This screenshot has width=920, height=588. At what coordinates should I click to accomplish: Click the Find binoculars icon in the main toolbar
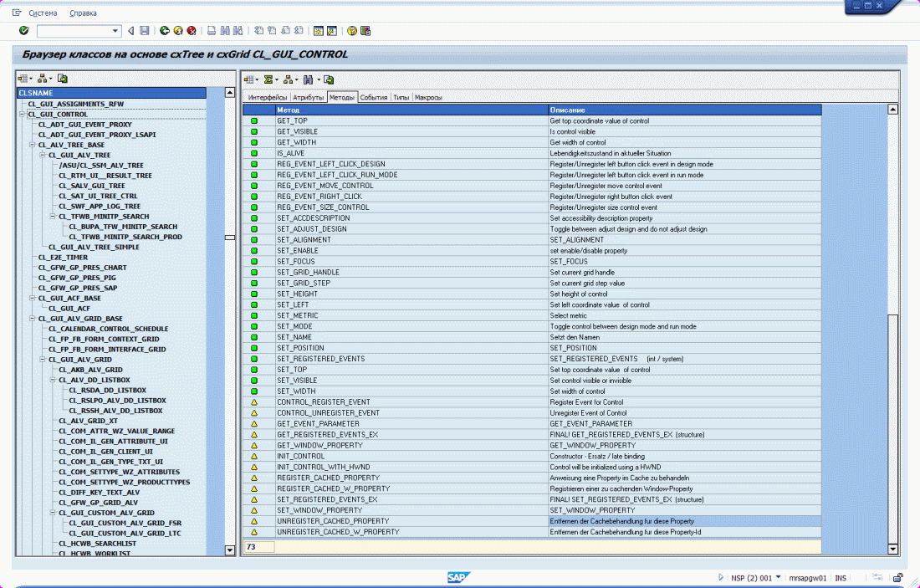click(225, 30)
